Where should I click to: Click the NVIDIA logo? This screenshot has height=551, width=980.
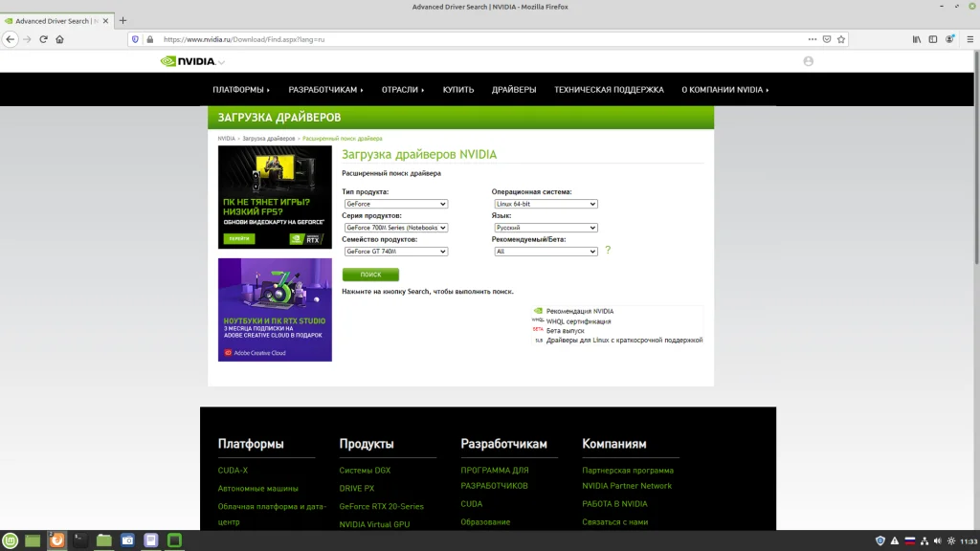[189, 61]
